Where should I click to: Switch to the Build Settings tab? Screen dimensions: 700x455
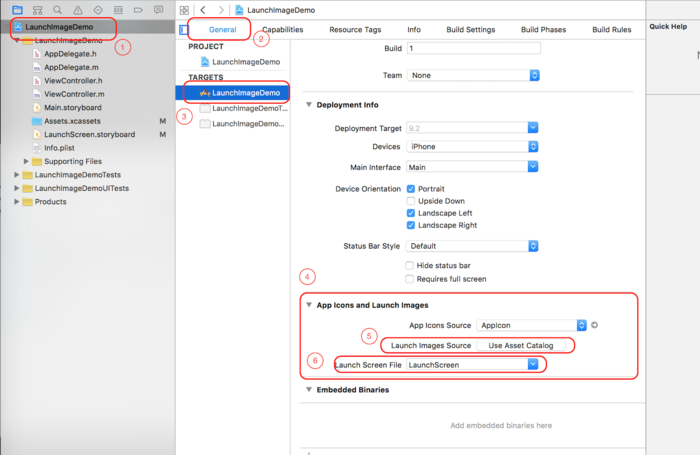click(471, 29)
